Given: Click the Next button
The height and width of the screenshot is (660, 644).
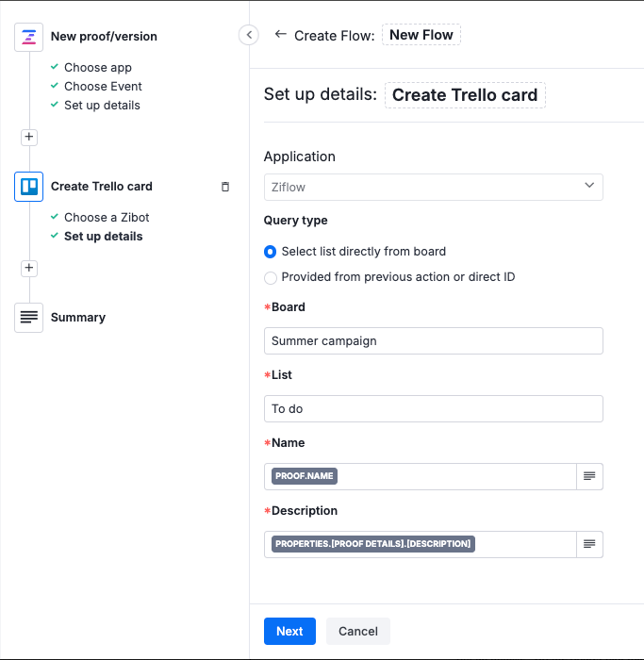Looking at the screenshot, I should tap(289, 631).
